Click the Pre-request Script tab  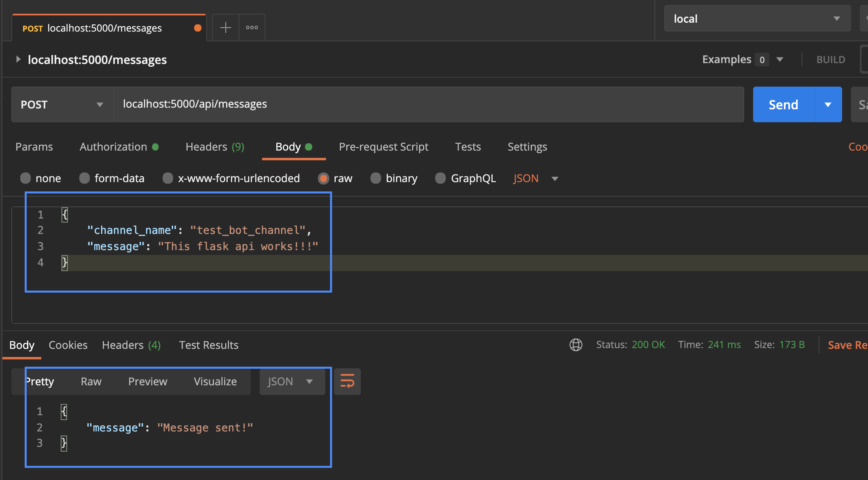click(x=384, y=146)
